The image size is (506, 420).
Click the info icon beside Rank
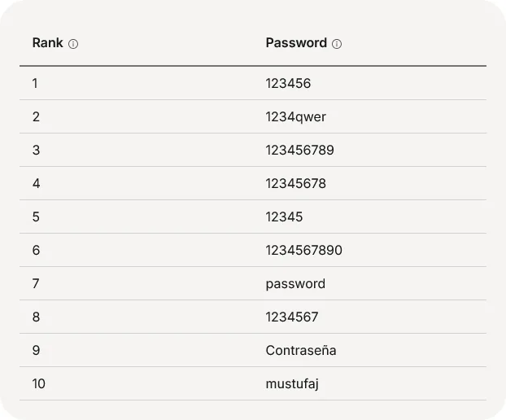click(x=73, y=44)
